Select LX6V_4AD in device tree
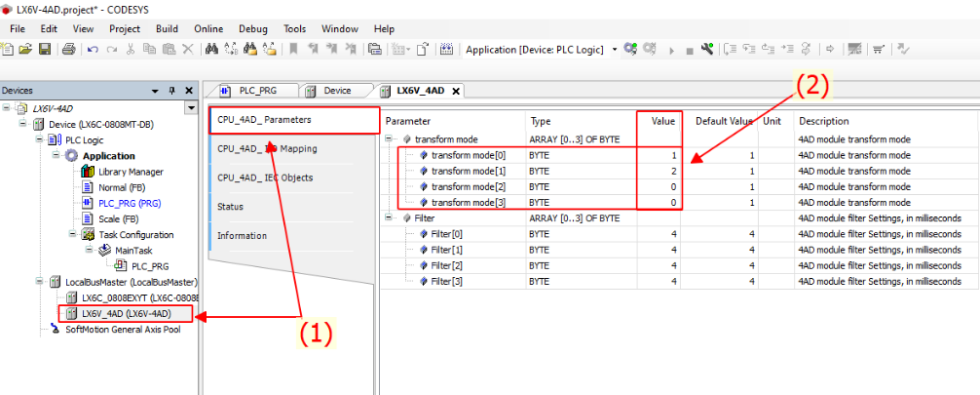Viewport: 980px width, 395px height. pyautogui.click(x=125, y=313)
